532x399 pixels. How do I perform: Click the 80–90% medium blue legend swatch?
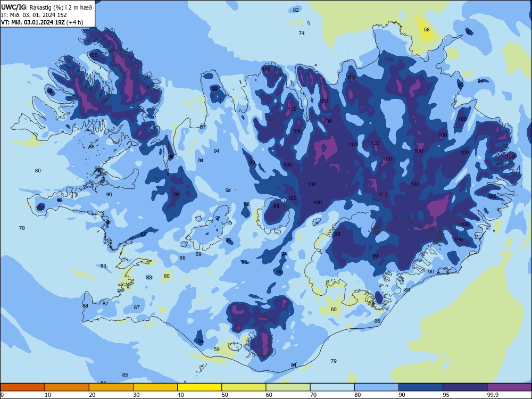pyautogui.click(x=377, y=387)
